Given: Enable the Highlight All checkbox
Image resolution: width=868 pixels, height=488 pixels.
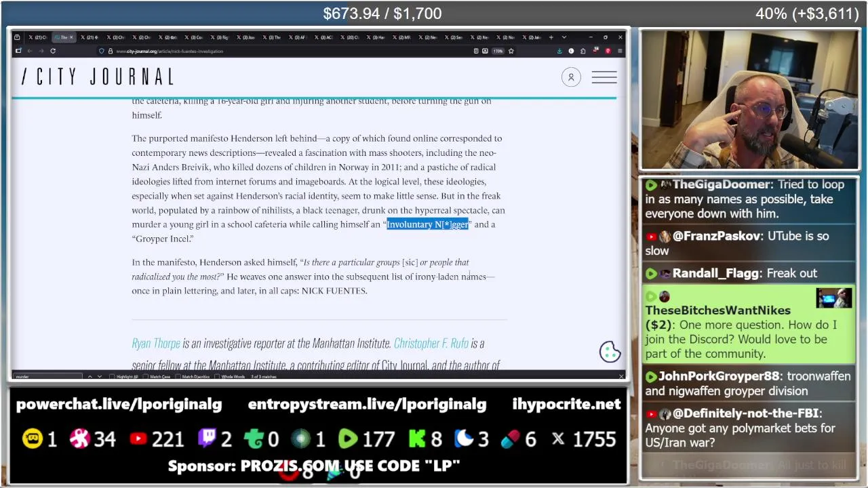Looking at the screenshot, I should click(x=113, y=377).
